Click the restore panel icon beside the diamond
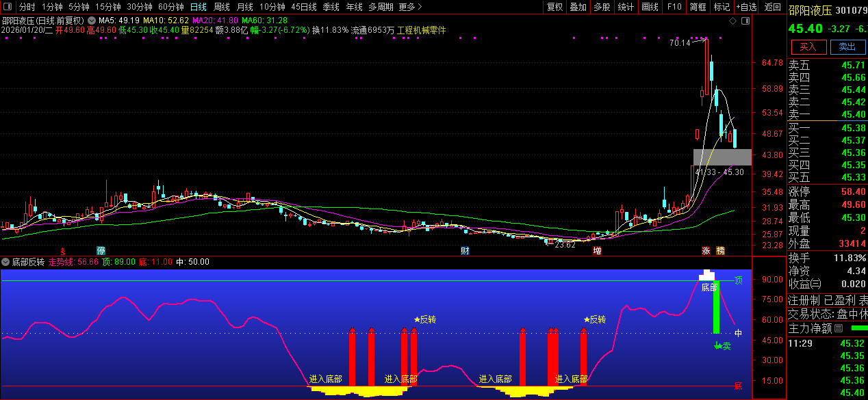868x400 pixels. pos(745,21)
